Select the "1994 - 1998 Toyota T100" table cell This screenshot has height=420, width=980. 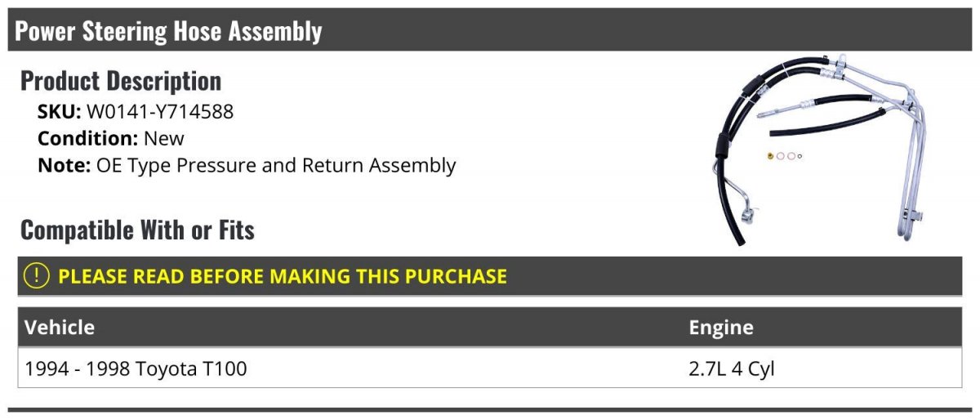click(136, 369)
